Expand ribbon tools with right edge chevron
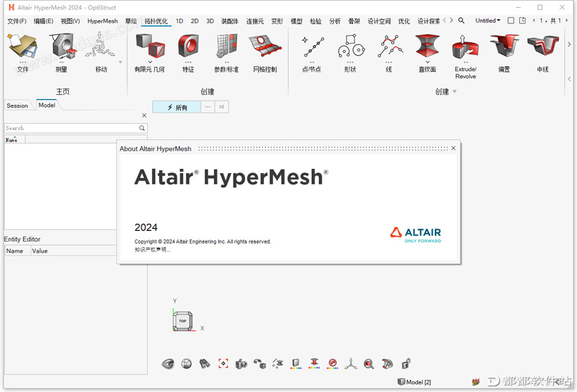 point(569,44)
